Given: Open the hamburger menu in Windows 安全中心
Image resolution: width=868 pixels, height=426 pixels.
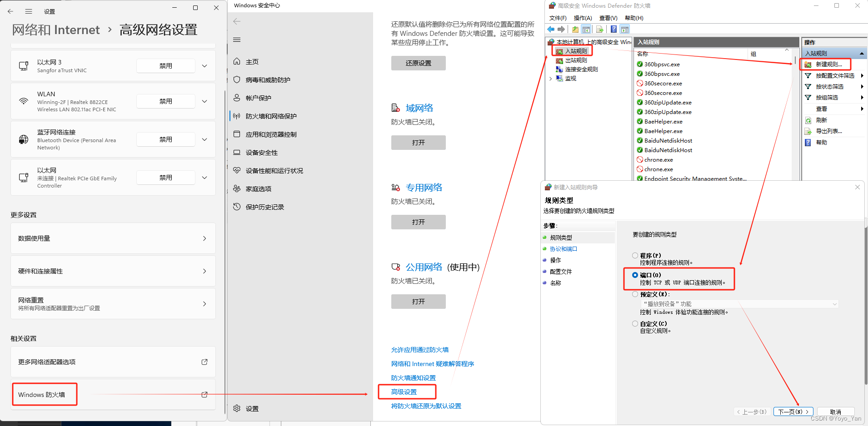Looking at the screenshot, I should click(237, 40).
